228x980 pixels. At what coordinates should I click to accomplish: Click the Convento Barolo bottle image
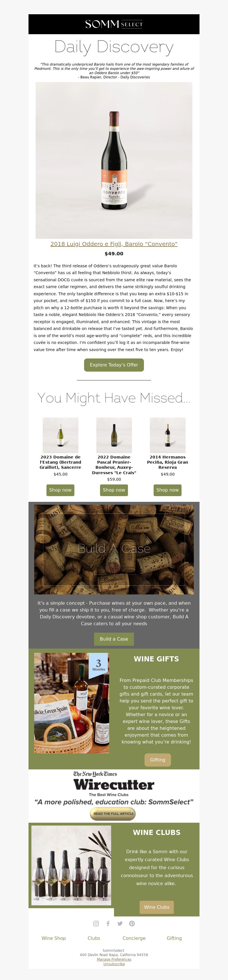click(114, 160)
